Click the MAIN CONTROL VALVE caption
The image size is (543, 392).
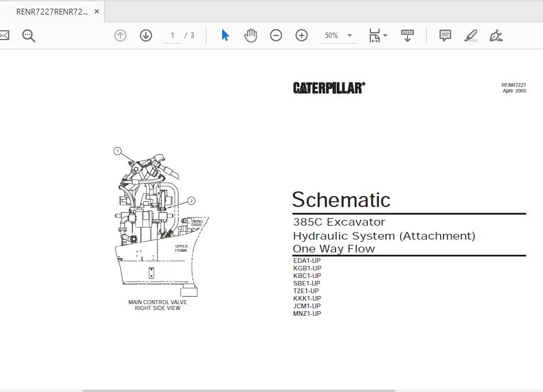click(x=158, y=302)
